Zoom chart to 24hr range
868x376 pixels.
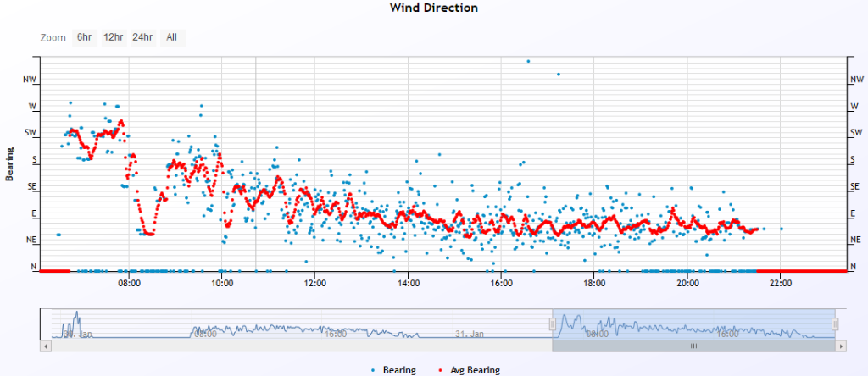click(142, 37)
